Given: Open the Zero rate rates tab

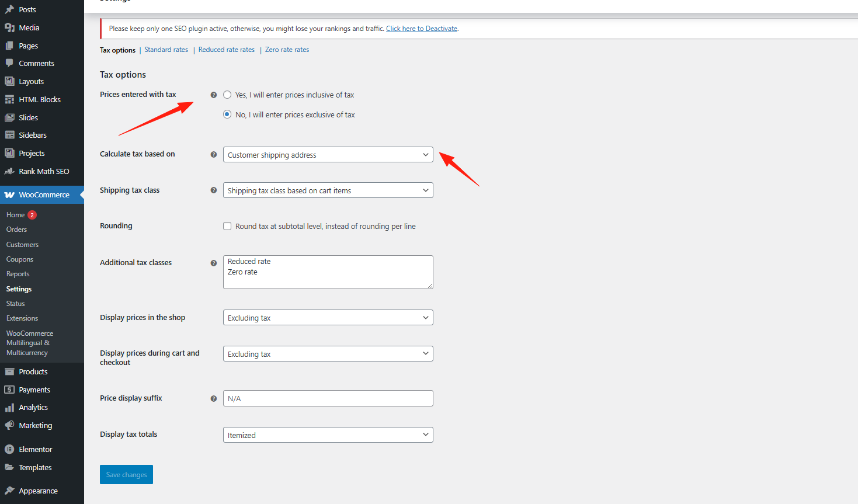Looking at the screenshot, I should point(287,50).
